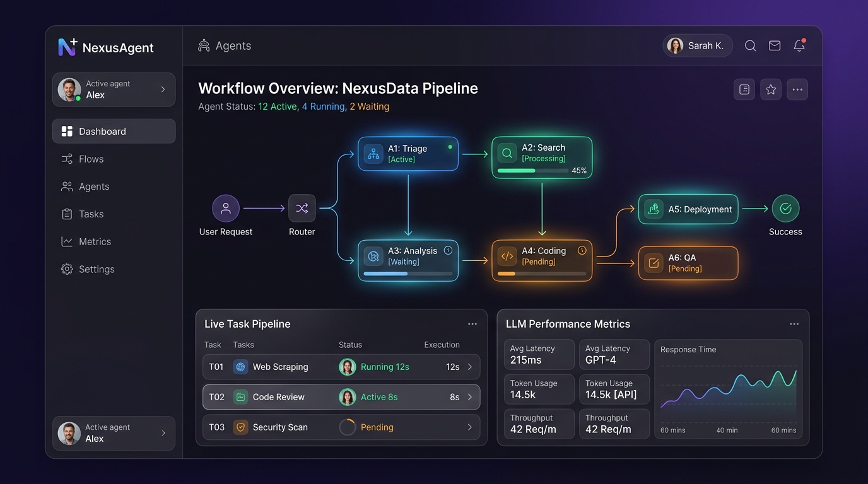
Task: Expand bottom Active agent Alex selector
Action: tap(114, 433)
